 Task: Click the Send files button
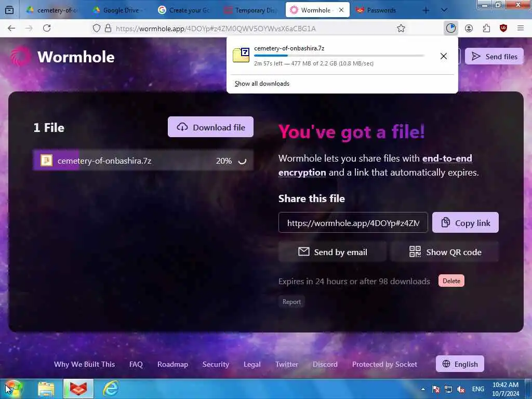(x=495, y=56)
